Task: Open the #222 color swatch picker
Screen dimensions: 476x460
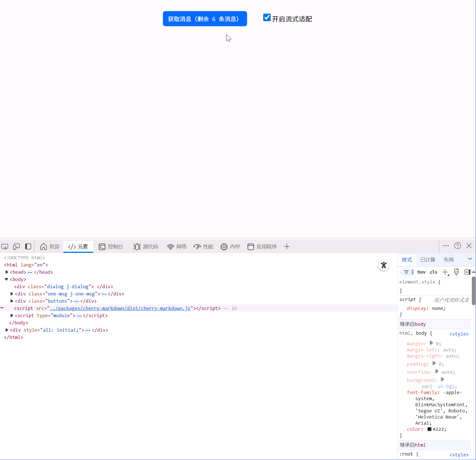Action: [x=429, y=429]
